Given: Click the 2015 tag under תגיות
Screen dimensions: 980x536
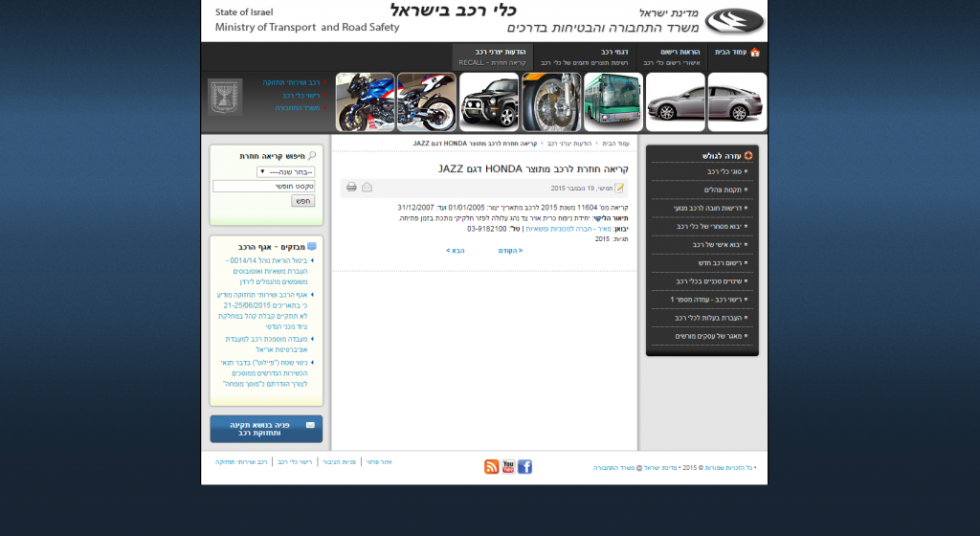Looking at the screenshot, I should (602, 239).
